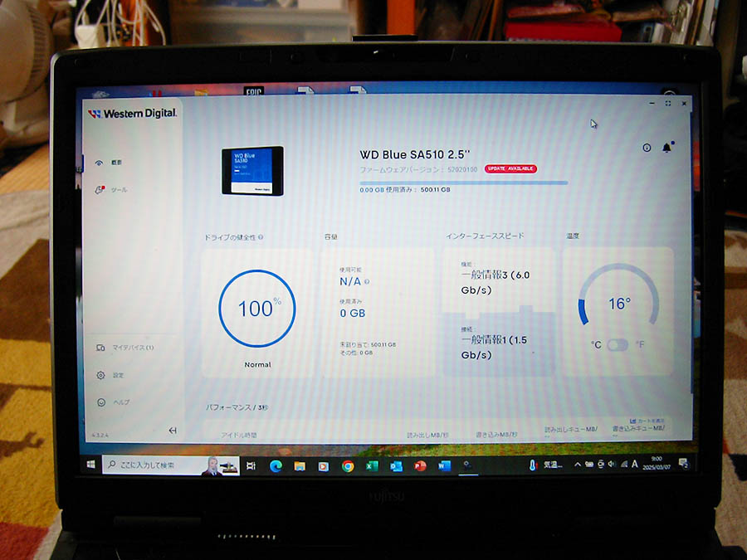Image resolution: width=747 pixels, height=560 pixels.
Task: Open the weather temperature widget on taskbar
Action: (545, 465)
